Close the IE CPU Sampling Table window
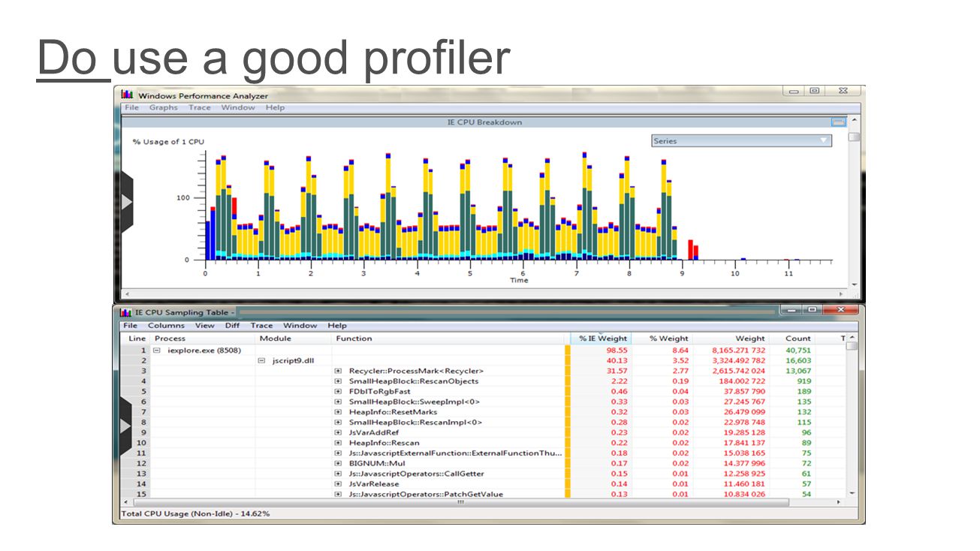The height and width of the screenshot is (551, 980). (840, 309)
